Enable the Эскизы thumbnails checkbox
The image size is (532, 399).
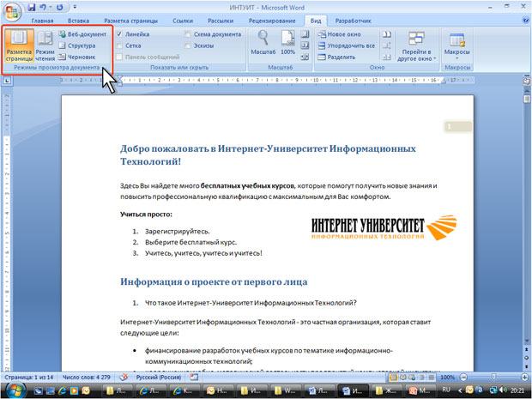tap(188, 45)
